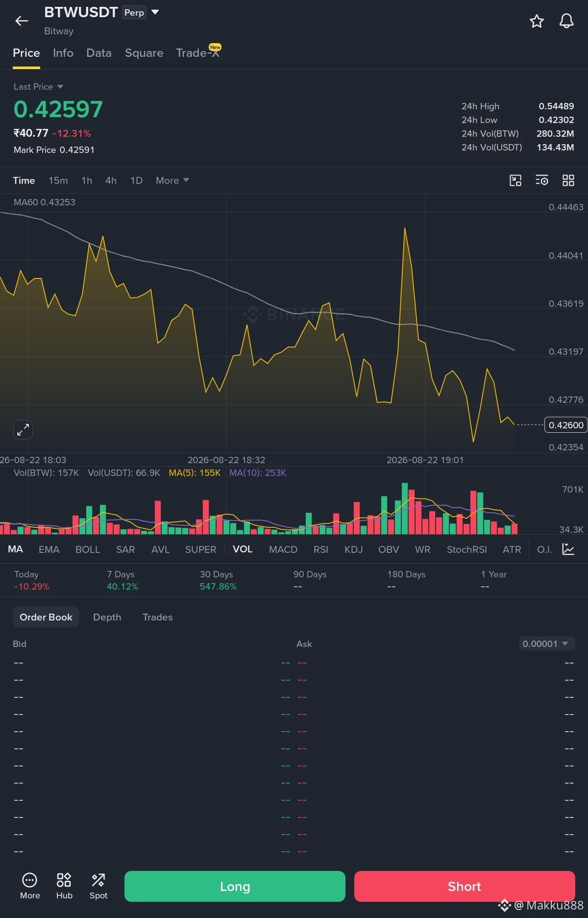Screen dimensions: 588x918
Task: Open the multi-chart grid layout icon
Action: (x=568, y=180)
